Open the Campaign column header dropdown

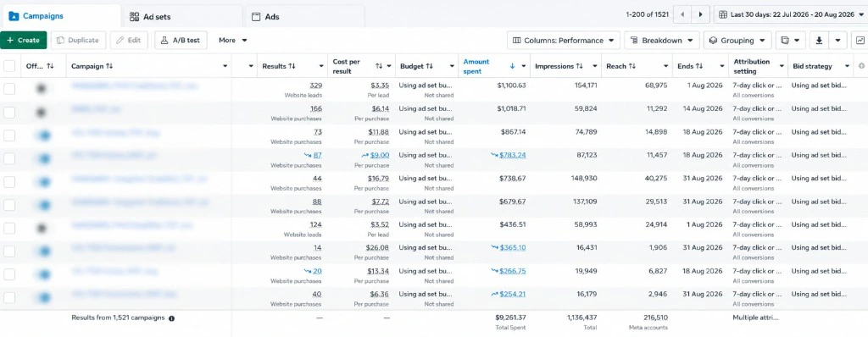pyautogui.click(x=225, y=66)
